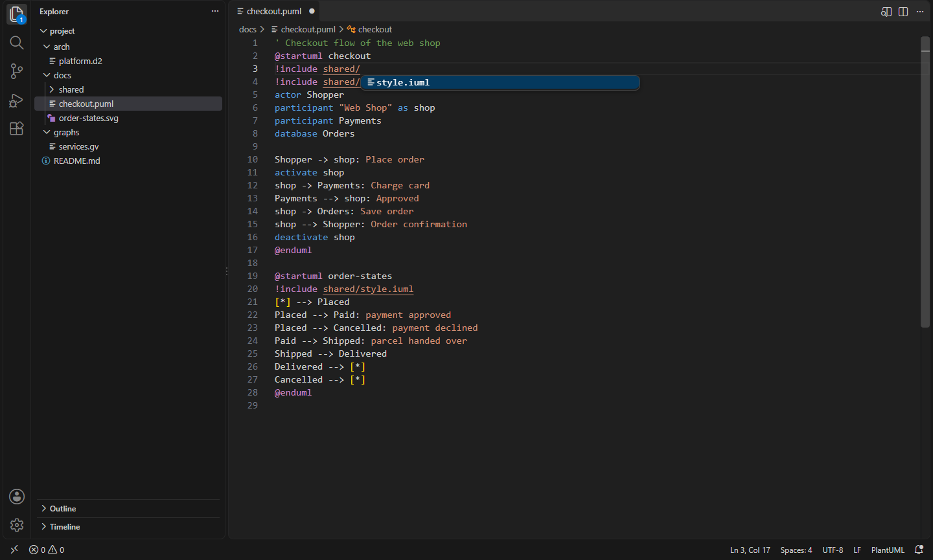Screen dimensions: 933x560
Task: Open Explorer's more actions ellipsis
Action: coord(215,11)
